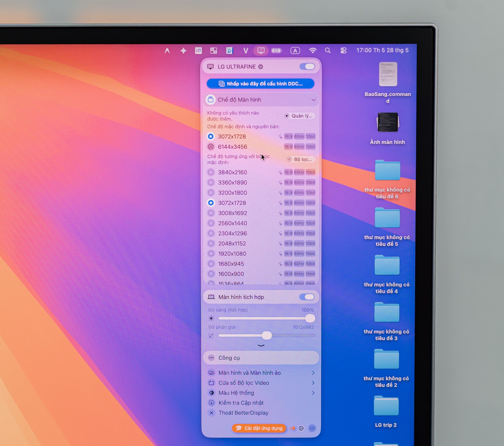The width and height of the screenshot is (504, 446).
Task: Click the 100% brightness value
Action: pos(308,310)
